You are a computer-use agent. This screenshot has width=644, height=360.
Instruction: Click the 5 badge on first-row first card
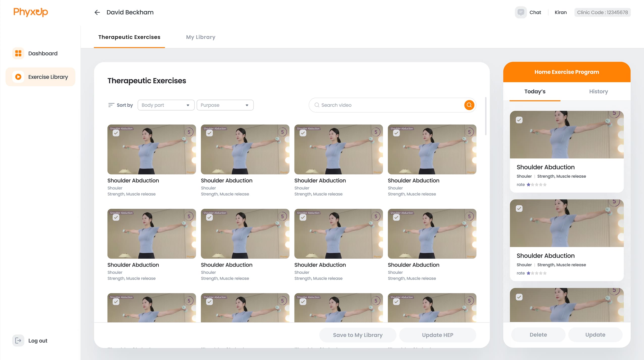[189, 132]
